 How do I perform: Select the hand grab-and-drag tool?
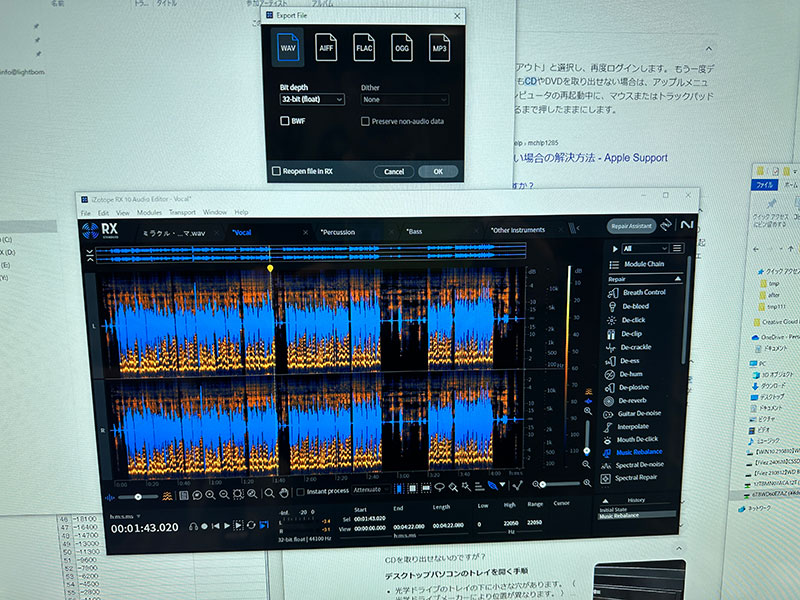pos(284,493)
